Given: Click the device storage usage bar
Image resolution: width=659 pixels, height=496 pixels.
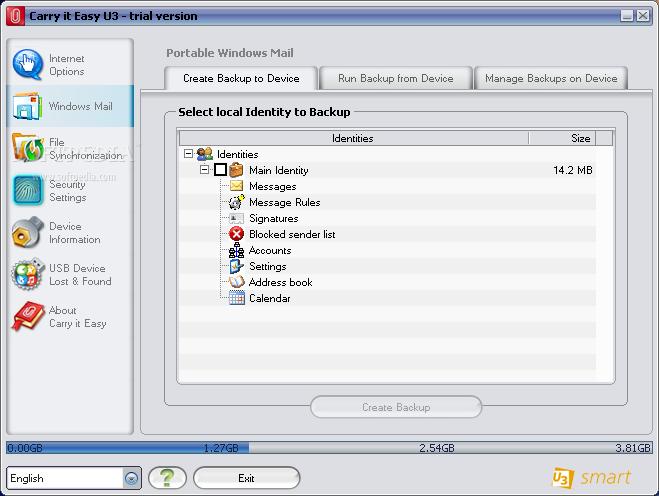Looking at the screenshot, I should point(329,448).
